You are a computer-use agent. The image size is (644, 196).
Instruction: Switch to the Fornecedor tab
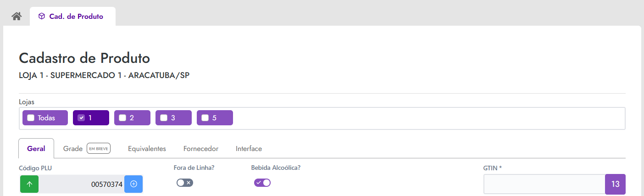click(x=201, y=149)
